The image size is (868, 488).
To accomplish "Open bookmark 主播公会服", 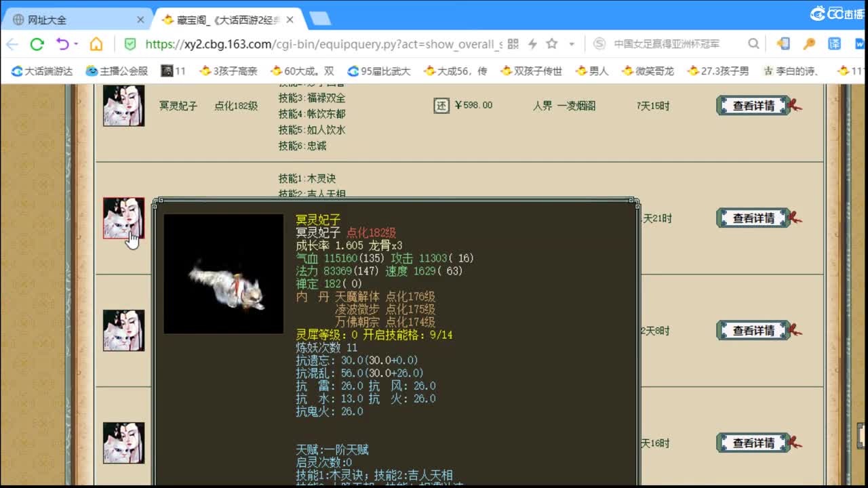I will point(117,70).
